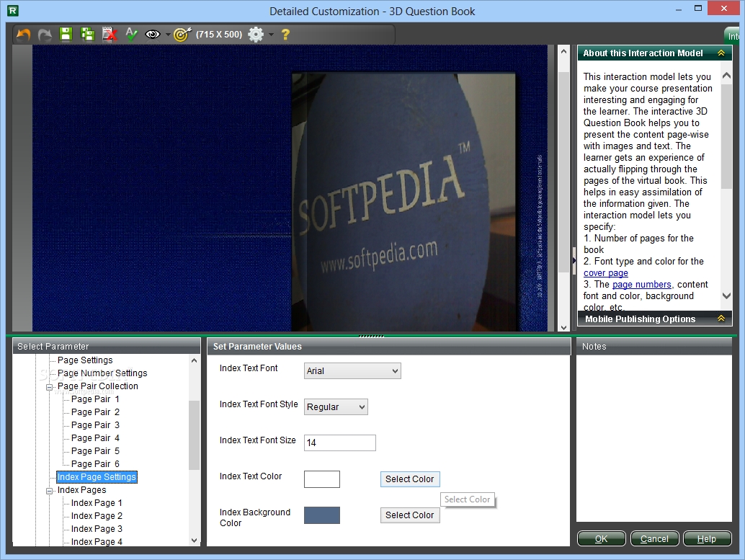Open the dropdown arrow beside the eye icon
The height and width of the screenshot is (560, 745).
[168, 35]
